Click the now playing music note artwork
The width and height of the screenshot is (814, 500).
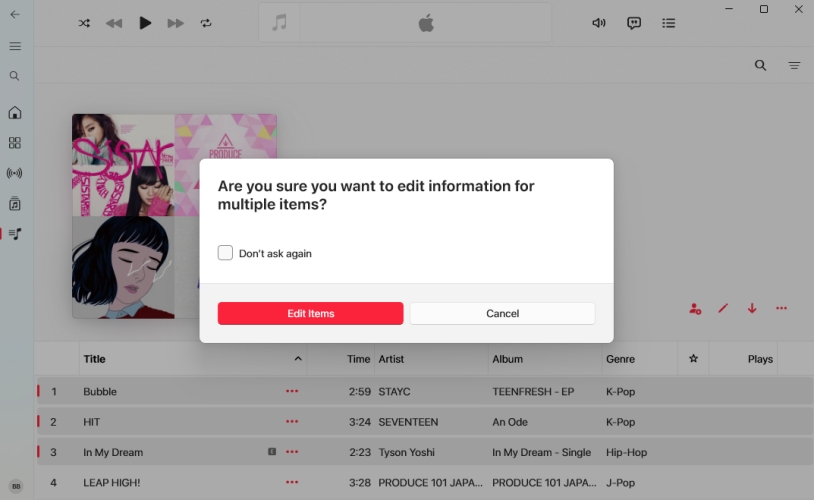tap(279, 23)
